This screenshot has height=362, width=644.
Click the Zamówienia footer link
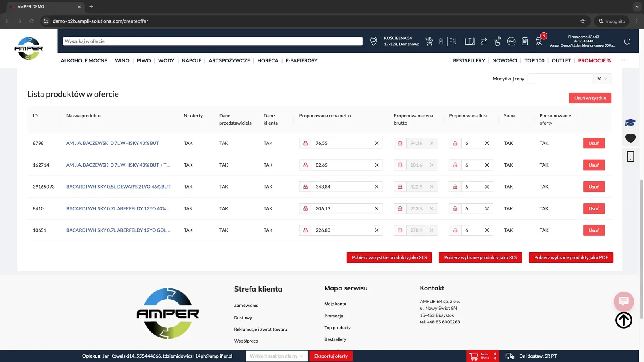click(x=246, y=306)
